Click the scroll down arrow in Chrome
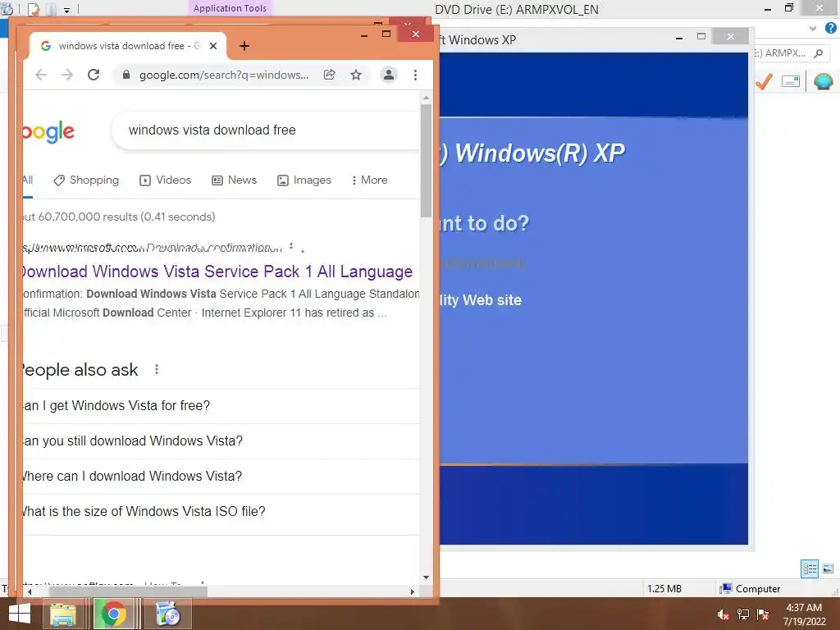Screen dimensions: 840x630 pyautogui.click(x=426, y=577)
